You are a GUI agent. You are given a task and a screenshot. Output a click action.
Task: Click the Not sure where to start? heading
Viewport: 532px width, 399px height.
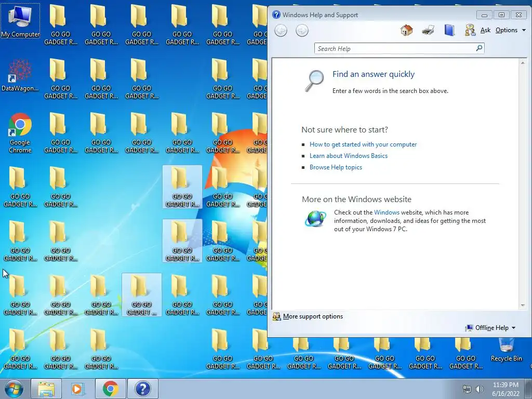344,129
